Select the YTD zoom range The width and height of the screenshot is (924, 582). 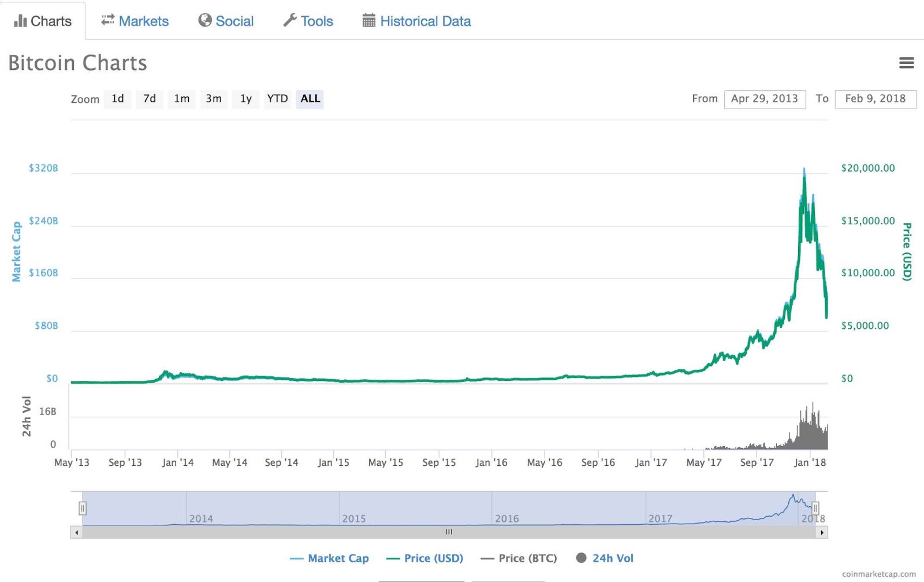tap(277, 99)
